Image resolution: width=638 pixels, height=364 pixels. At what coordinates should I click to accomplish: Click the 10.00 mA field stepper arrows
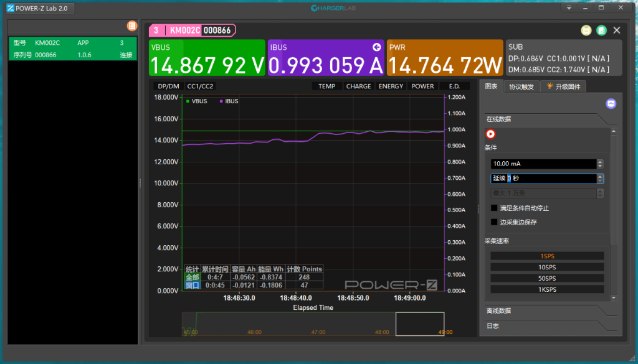pyautogui.click(x=600, y=164)
